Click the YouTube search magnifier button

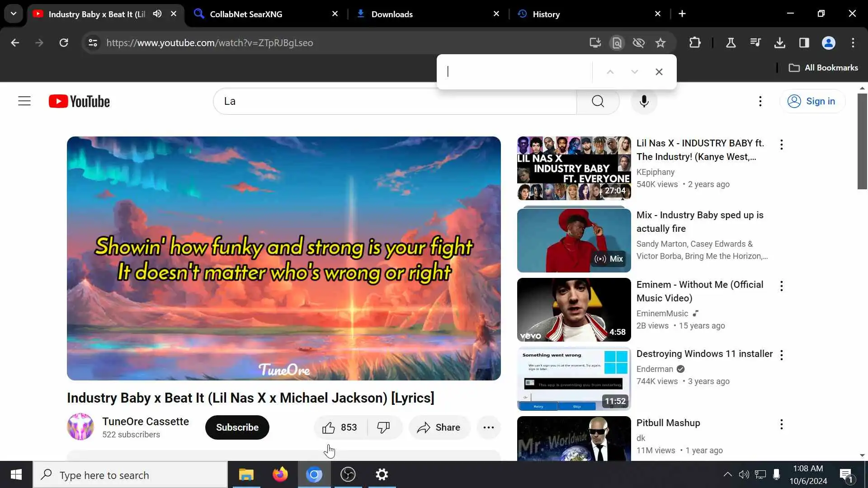coord(598,101)
